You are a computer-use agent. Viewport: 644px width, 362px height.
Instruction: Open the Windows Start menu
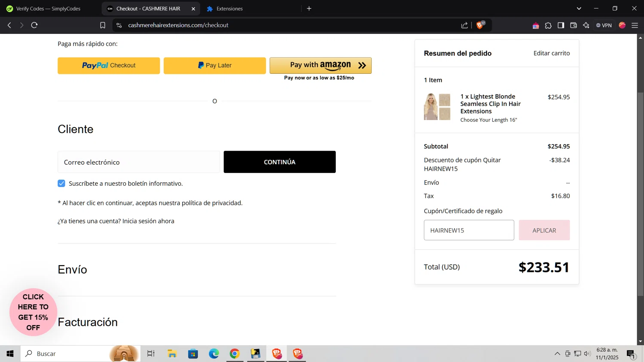pos(10,354)
